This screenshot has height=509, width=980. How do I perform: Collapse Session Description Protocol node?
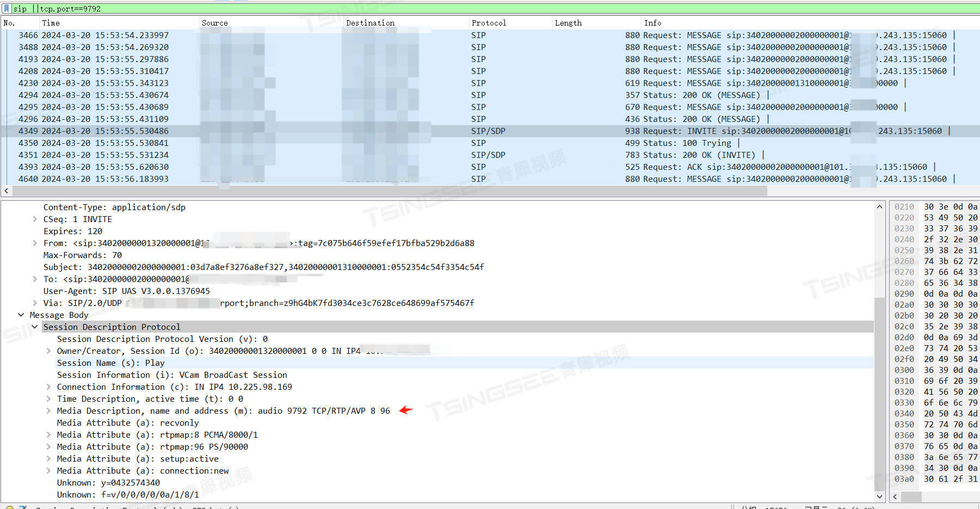[x=35, y=327]
